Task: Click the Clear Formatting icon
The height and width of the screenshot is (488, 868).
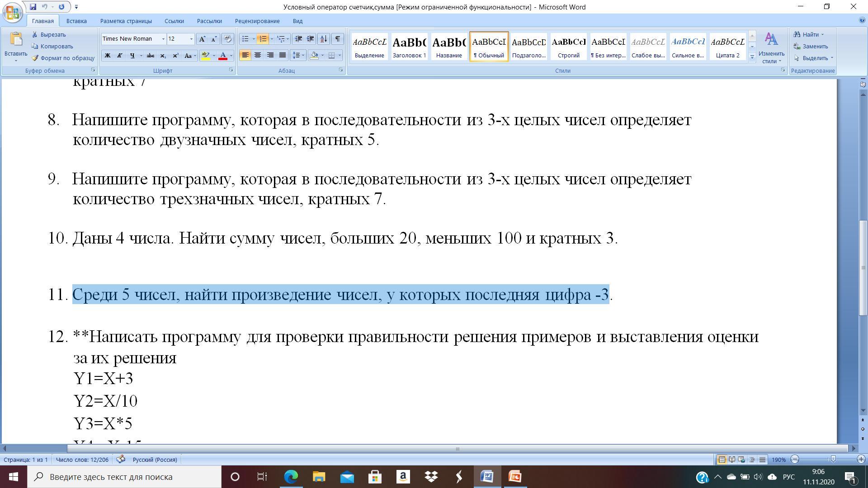Action: 228,39
